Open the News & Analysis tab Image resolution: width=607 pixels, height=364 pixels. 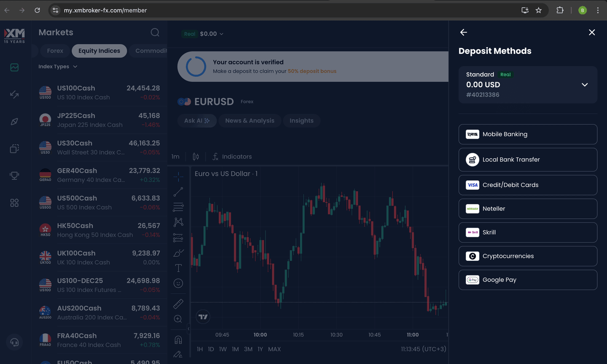pyautogui.click(x=250, y=121)
